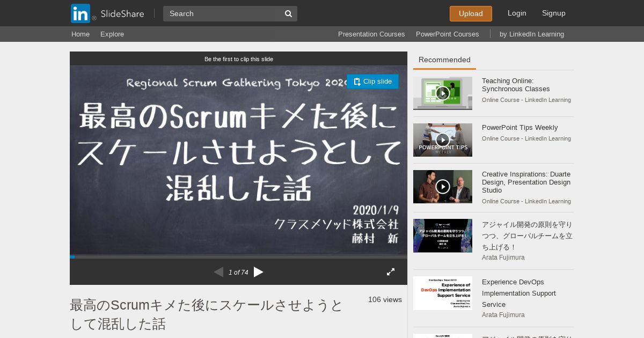The image size is (644, 338).
Task: Click the Clip slide button
Action: click(372, 82)
